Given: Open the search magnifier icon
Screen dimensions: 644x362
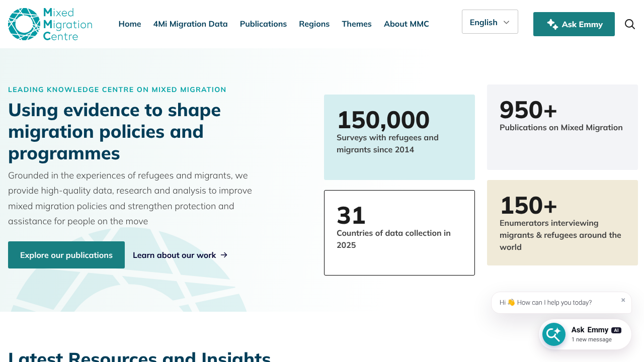Looking at the screenshot, I should point(630,24).
